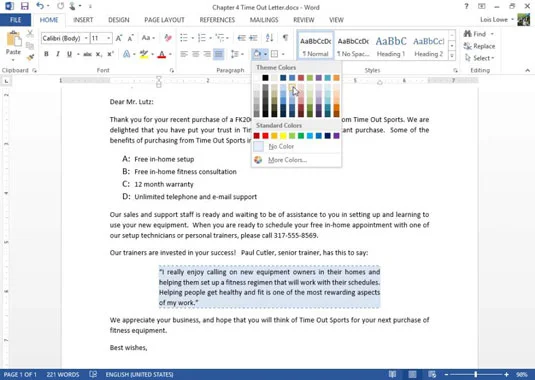535x380 pixels.
Task: Open the Shading color dropdown arrow
Action: point(265,54)
